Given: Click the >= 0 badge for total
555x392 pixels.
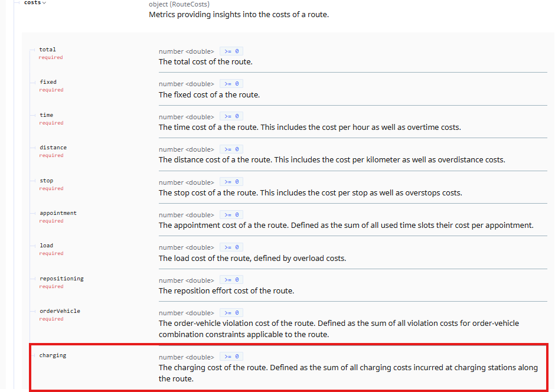Looking at the screenshot, I should point(231,51).
